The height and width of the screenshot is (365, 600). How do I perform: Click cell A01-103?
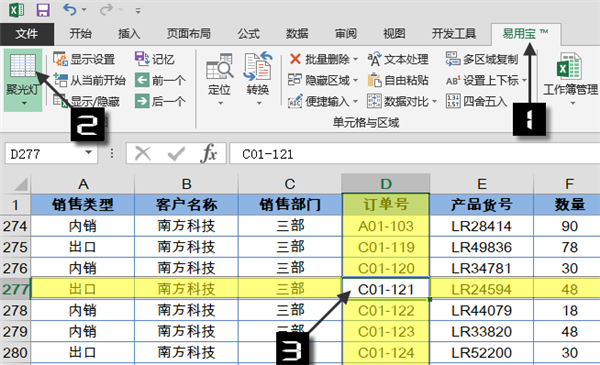(386, 226)
